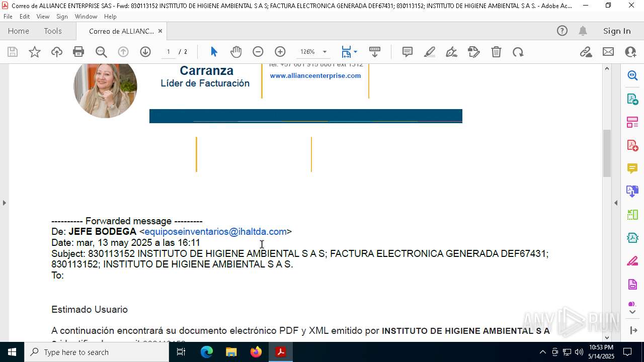Open the notifications bell
Screen dimensions: 644x362
click(x=583, y=31)
